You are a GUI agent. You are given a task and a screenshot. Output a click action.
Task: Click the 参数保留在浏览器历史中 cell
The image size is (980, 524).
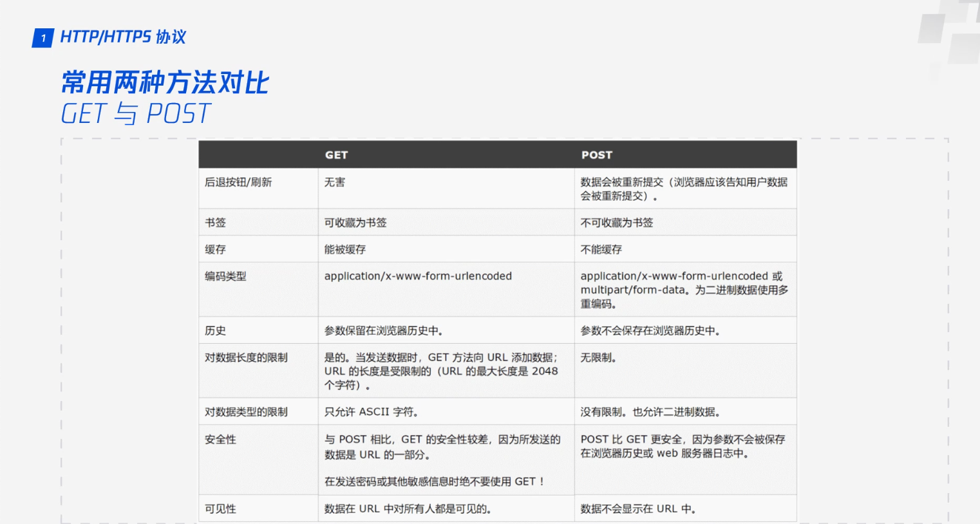pyautogui.click(x=383, y=331)
